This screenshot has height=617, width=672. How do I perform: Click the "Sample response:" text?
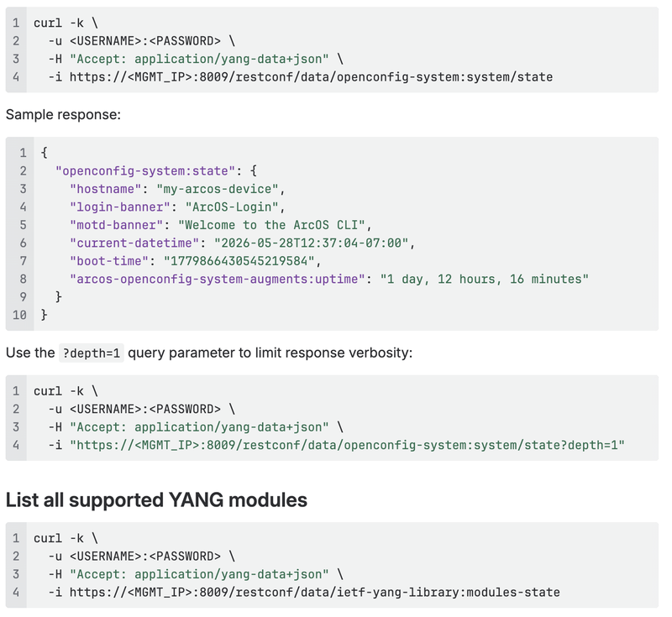click(64, 115)
